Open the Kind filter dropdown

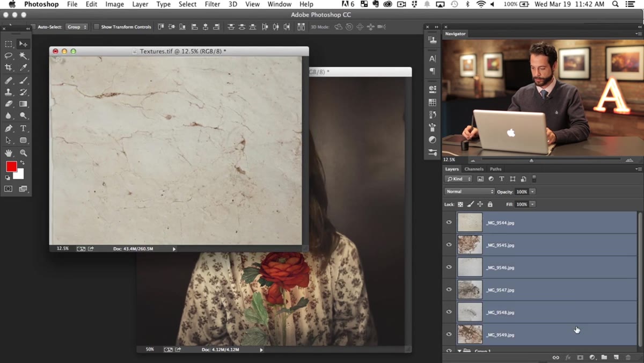[459, 179]
